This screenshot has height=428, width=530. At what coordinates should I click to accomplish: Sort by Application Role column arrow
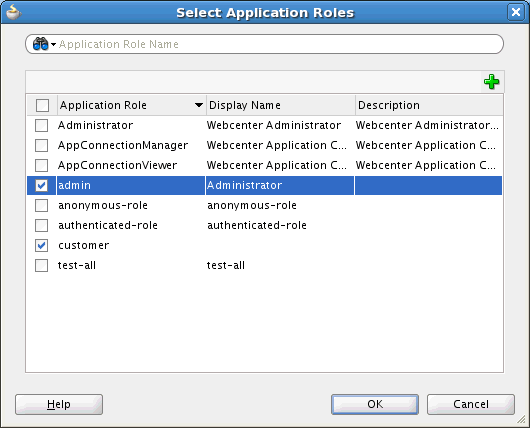pyautogui.click(x=199, y=105)
